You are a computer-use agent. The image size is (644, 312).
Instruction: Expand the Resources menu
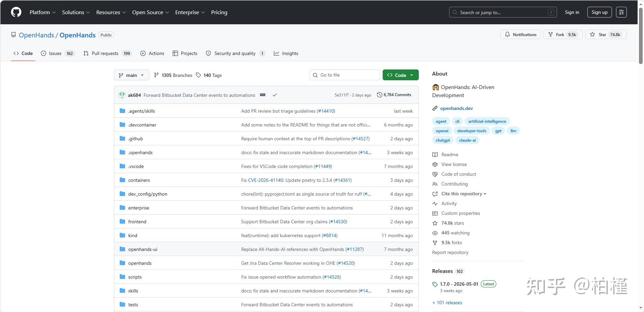tap(111, 12)
